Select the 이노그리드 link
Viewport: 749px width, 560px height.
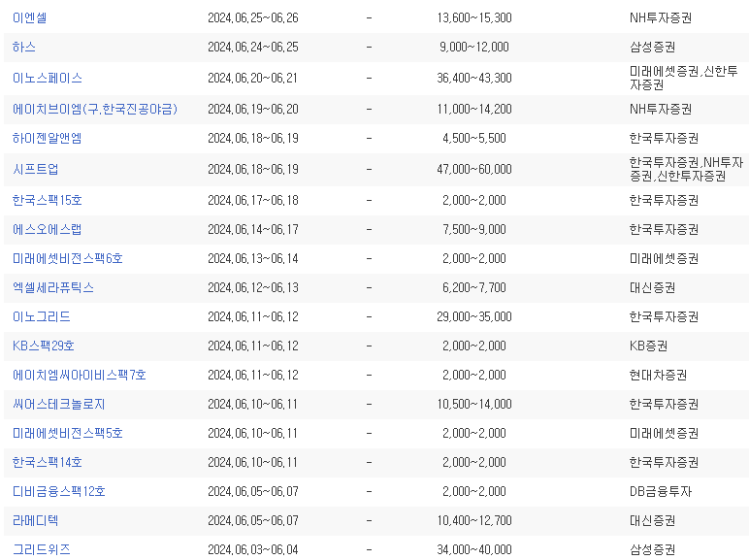[42, 317]
